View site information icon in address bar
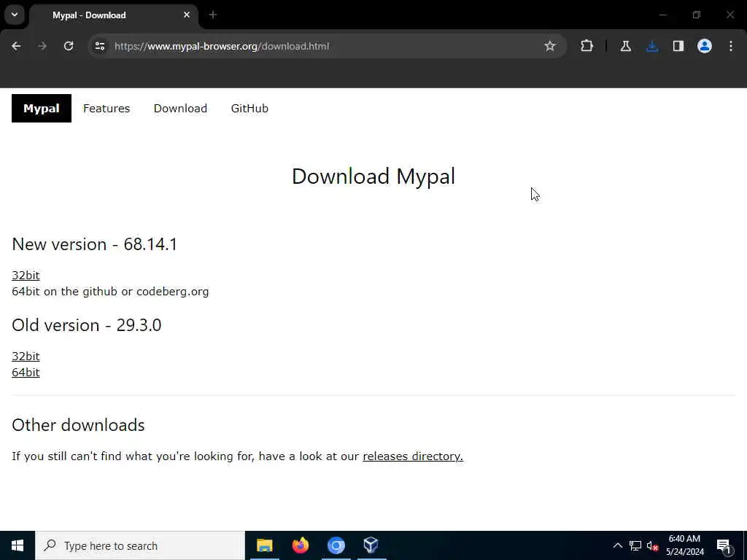 coord(99,46)
